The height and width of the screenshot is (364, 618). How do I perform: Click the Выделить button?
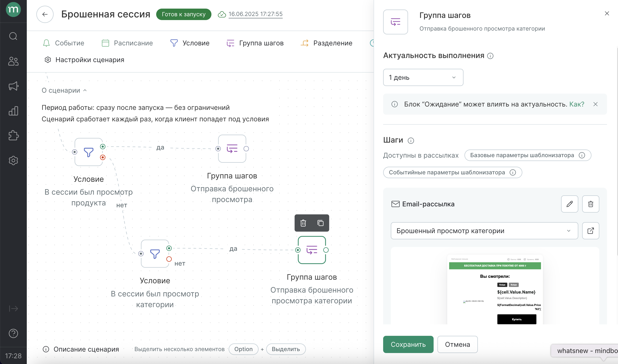pos(286,349)
